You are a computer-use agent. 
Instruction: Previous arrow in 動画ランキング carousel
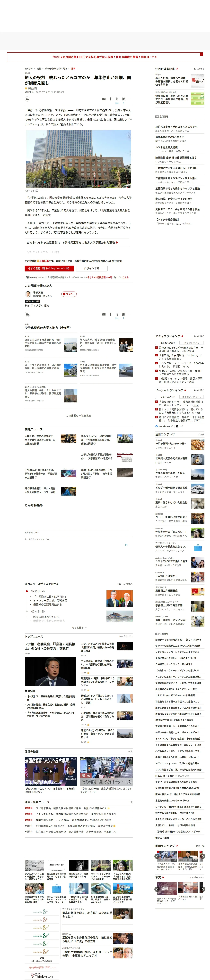[157, 856]
